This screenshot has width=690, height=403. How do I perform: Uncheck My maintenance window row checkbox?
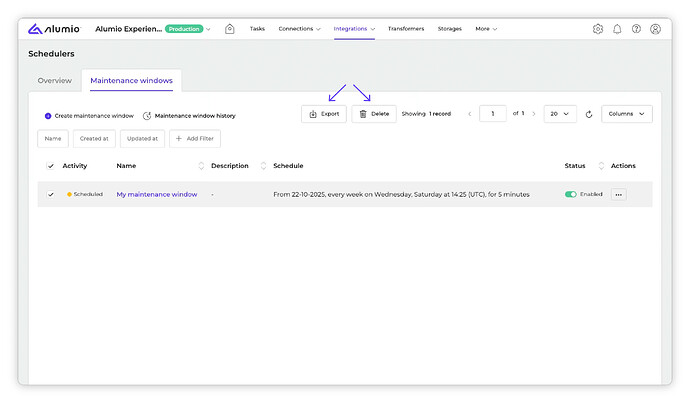coord(51,194)
